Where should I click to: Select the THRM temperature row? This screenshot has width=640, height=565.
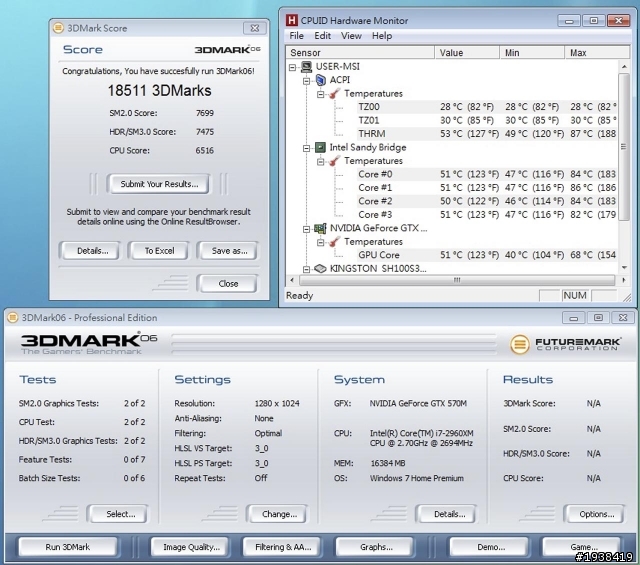click(x=486, y=134)
